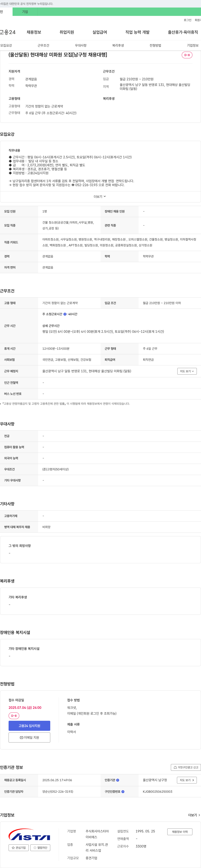Click the help icon next to 주 소정근로시간
The image size is (201, 868).
65,314
